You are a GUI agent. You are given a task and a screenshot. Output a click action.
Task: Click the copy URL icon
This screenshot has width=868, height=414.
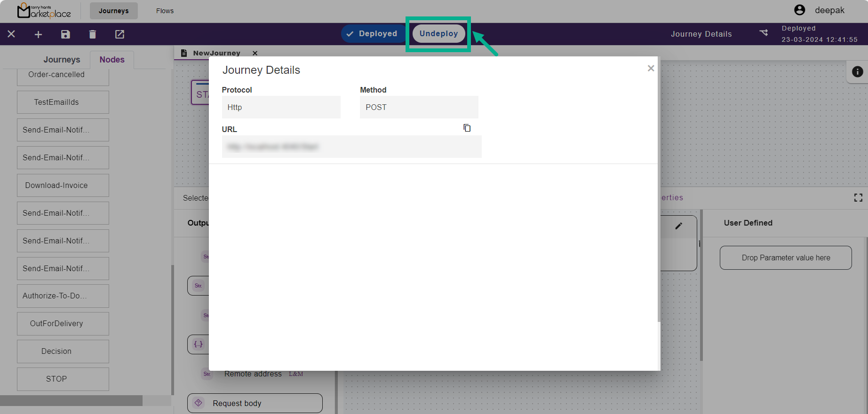(467, 128)
